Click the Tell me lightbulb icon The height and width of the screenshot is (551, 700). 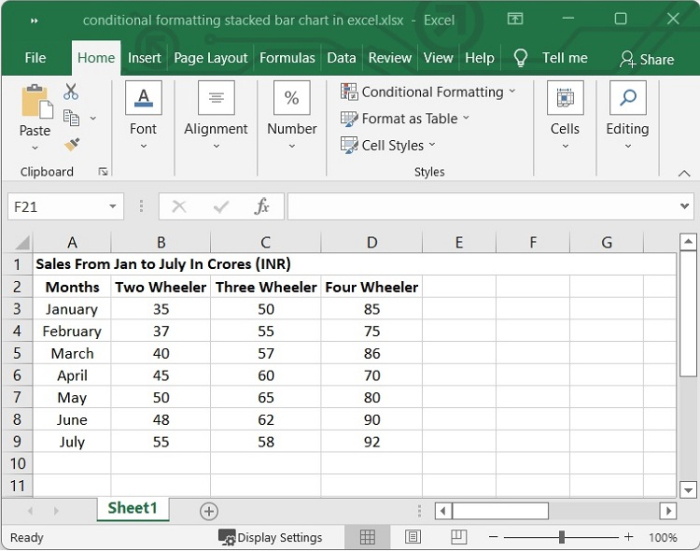[x=521, y=58]
